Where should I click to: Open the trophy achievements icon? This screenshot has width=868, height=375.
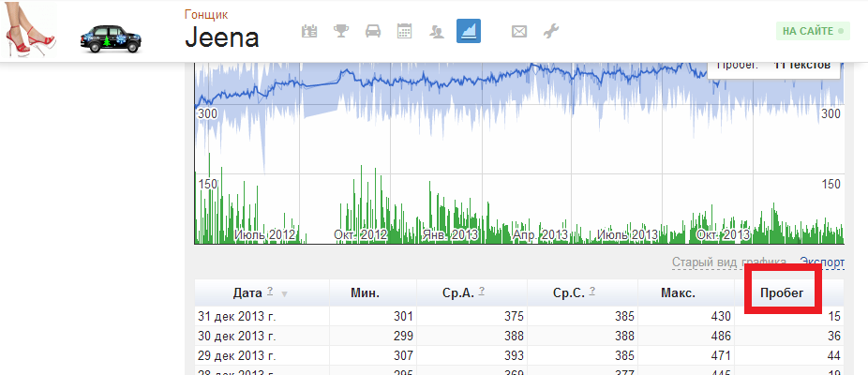341,31
